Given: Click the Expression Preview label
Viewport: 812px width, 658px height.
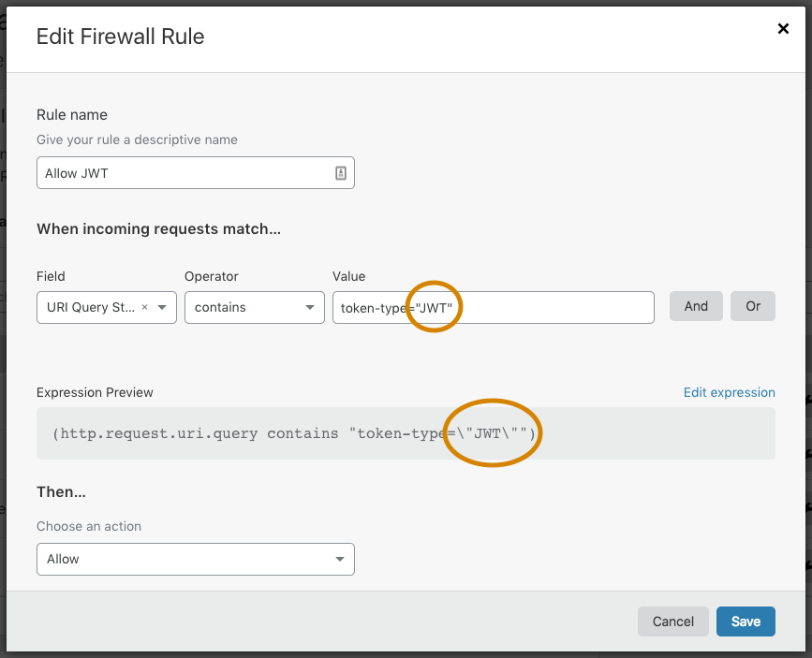Looking at the screenshot, I should tap(95, 392).
